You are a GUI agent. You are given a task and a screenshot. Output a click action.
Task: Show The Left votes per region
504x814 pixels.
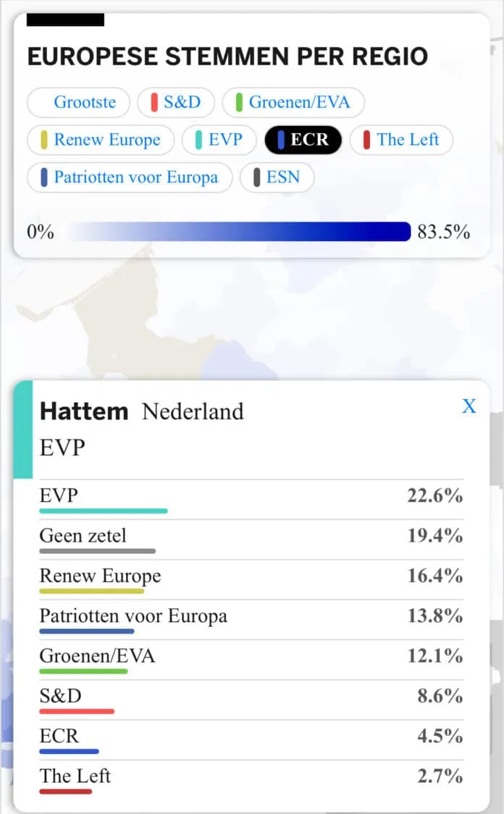click(401, 140)
